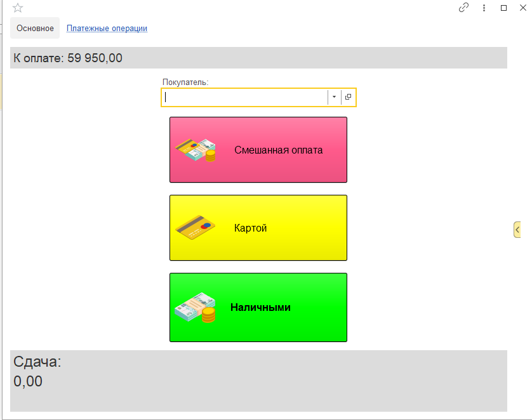Click the open-form icon beside the Покупатель field
The width and height of the screenshot is (532, 420).
[x=348, y=97]
